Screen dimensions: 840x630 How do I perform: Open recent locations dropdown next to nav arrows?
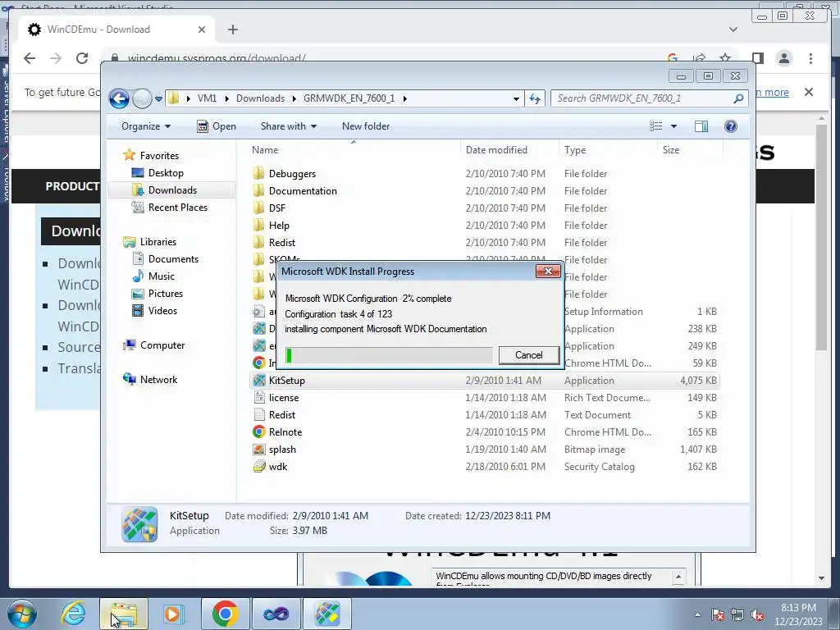(x=158, y=99)
